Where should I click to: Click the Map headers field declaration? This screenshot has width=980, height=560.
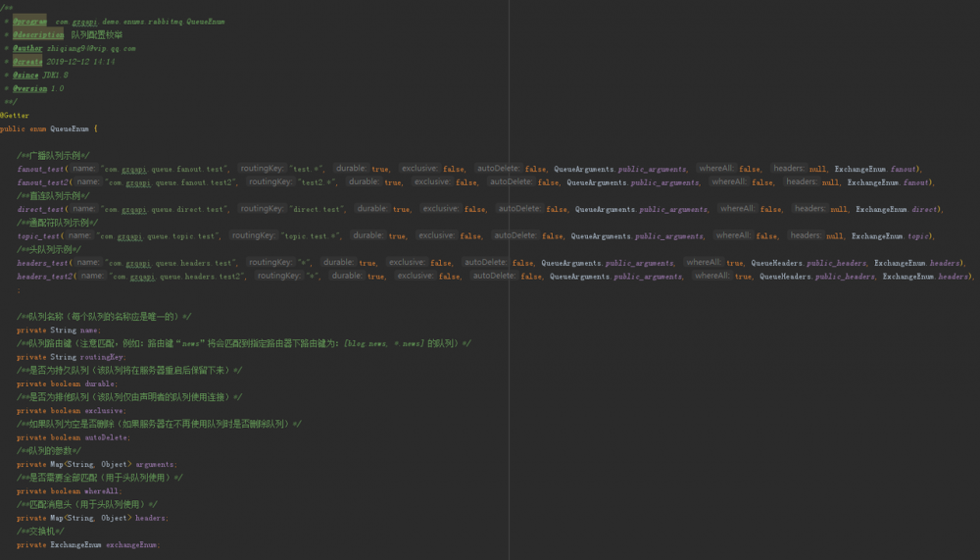pos(93,518)
